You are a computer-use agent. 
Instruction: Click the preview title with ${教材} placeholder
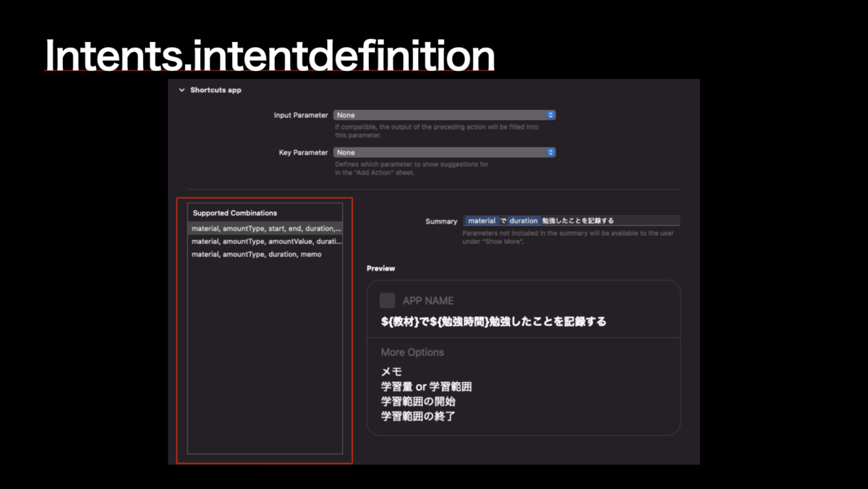click(x=492, y=320)
